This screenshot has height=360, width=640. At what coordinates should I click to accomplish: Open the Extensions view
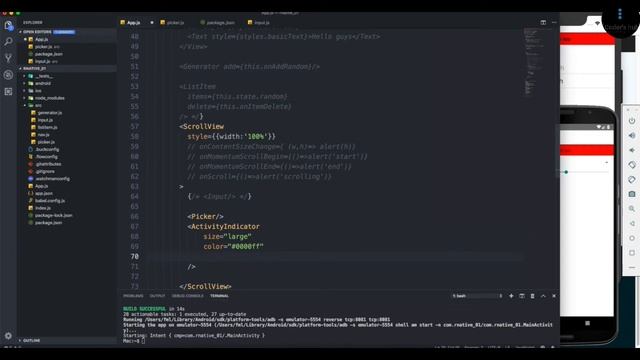8,91
